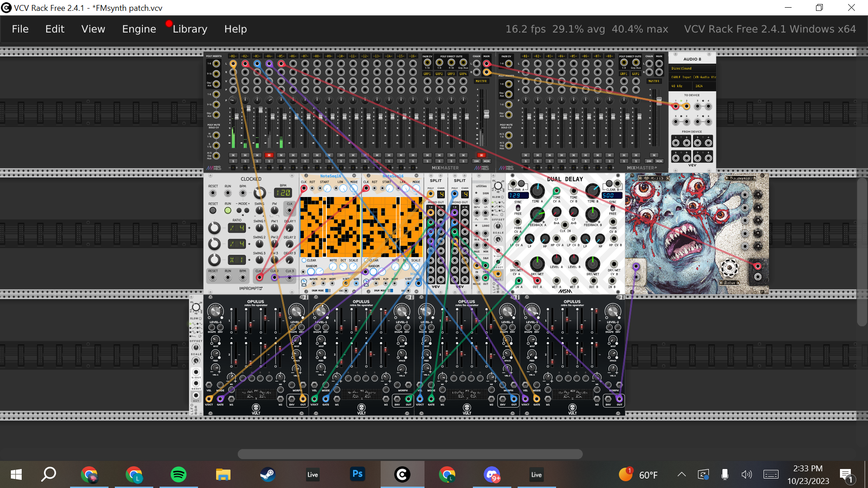Screen dimensions: 868x488
Task: Click Mode minus button on Clocked
Action: [238, 211]
